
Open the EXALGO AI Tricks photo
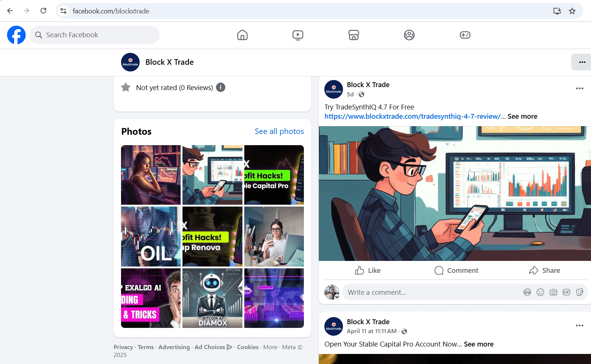click(x=151, y=298)
